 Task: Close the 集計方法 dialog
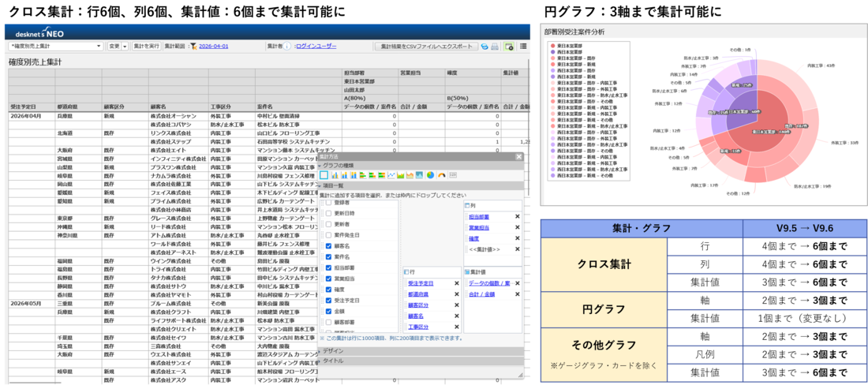pos(518,156)
